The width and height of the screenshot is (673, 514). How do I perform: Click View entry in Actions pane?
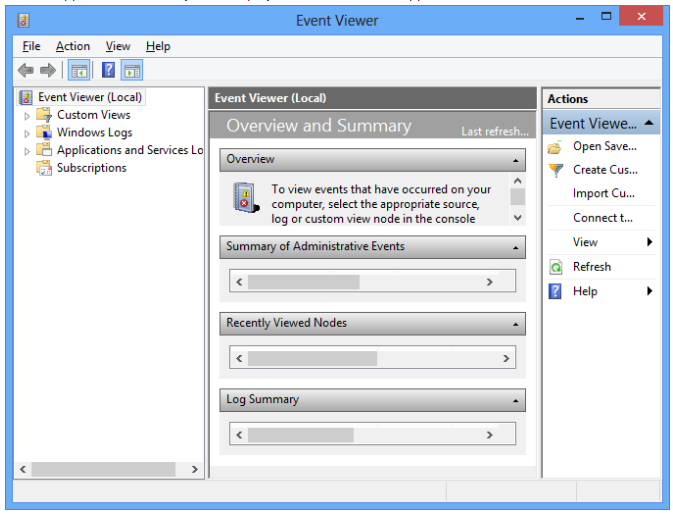coord(585,242)
